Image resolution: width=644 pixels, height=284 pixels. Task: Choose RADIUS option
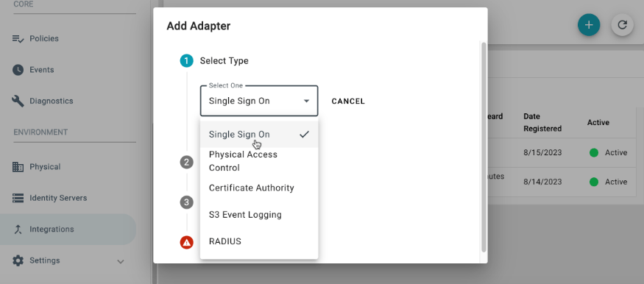(259, 241)
